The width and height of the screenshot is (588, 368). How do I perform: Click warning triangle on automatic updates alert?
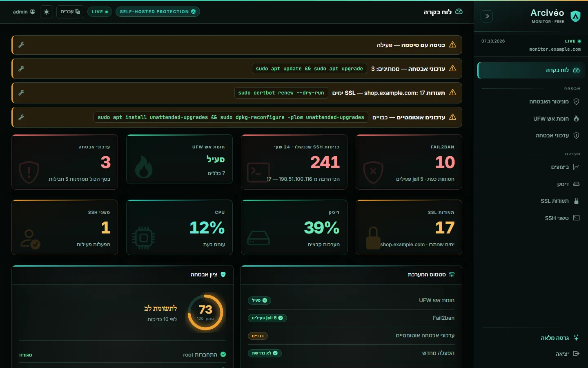tap(452, 117)
